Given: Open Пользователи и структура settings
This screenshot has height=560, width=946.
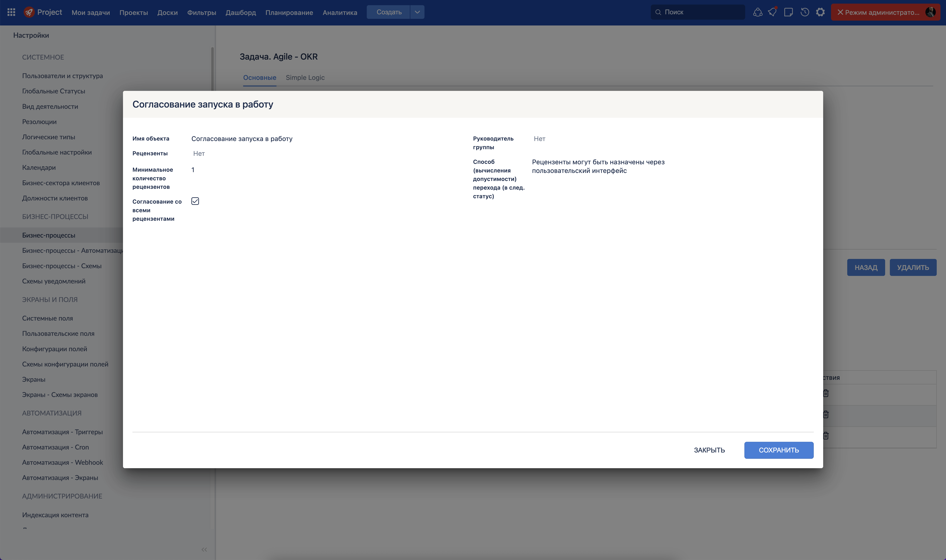Looking at the screenshot, I should coord(62,76).
